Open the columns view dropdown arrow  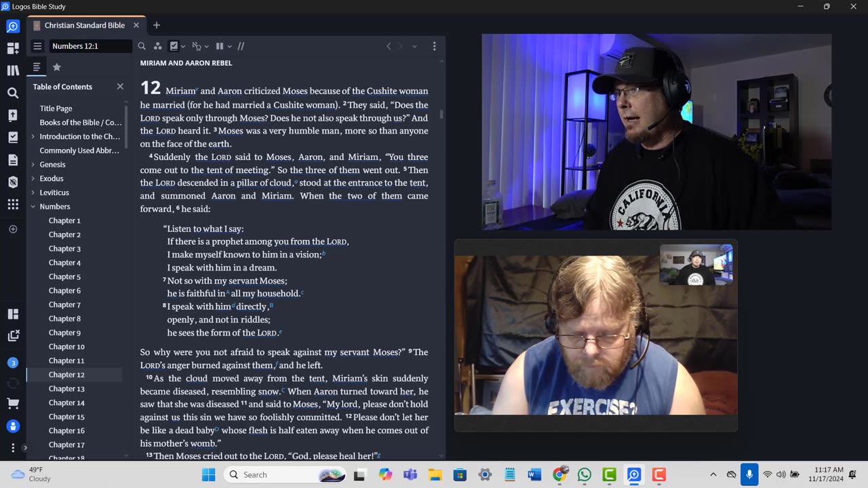tap(229, 46)
